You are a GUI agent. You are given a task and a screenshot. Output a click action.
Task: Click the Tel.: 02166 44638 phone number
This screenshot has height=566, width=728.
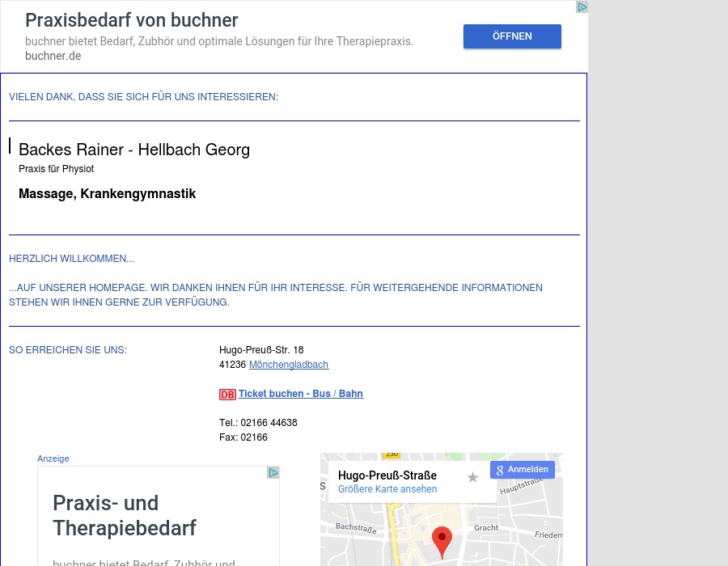(x=258, y=423)
